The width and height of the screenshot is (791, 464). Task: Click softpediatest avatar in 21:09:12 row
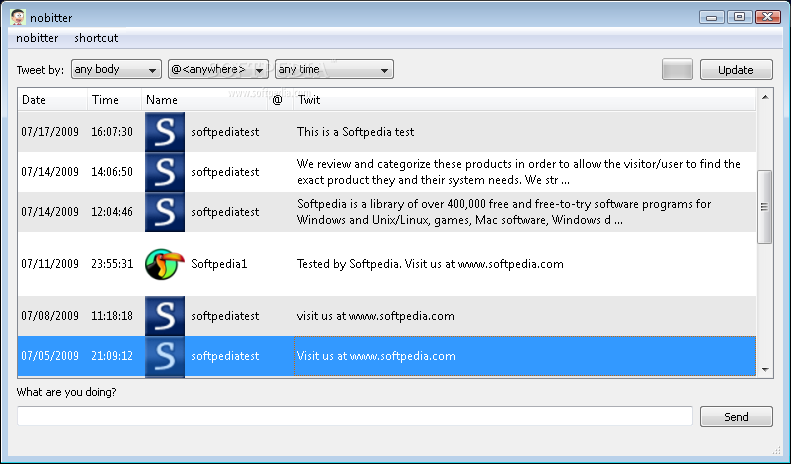pos(165,356)
